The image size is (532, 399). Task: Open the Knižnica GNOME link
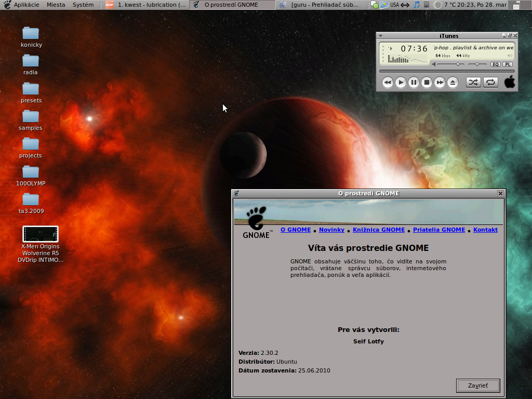tap(379, 230)
